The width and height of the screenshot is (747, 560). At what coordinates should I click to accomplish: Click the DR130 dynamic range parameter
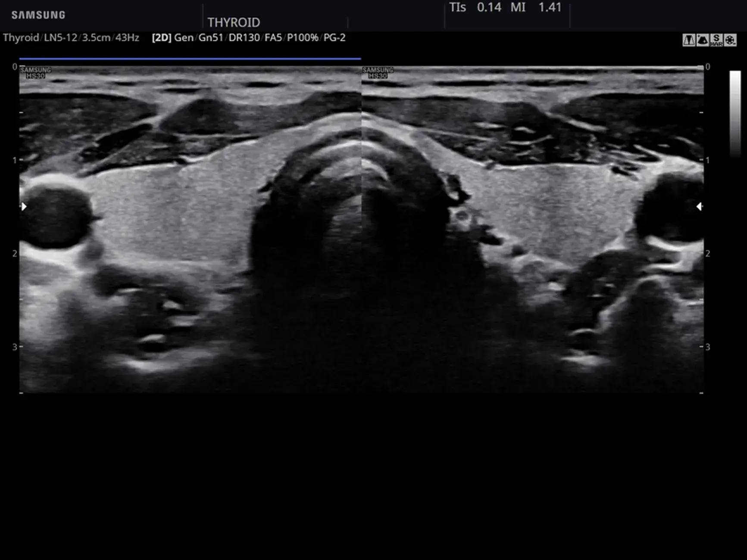[244, 38]
